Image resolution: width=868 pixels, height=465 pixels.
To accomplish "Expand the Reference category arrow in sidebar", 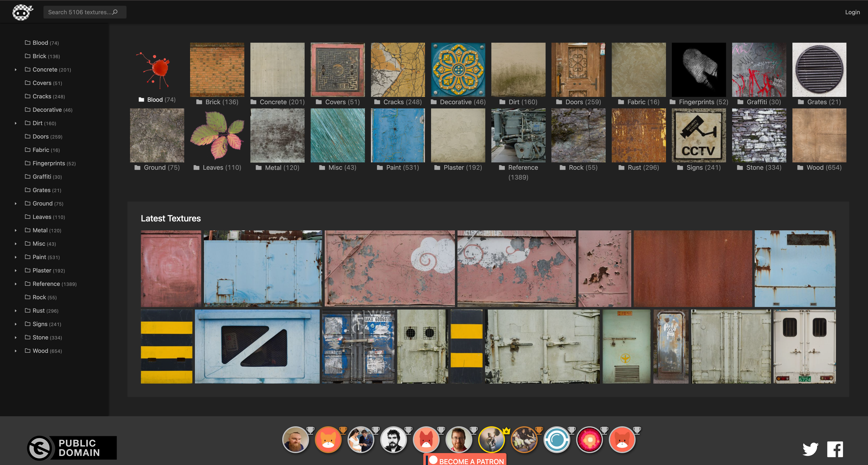I will [15, 284].
